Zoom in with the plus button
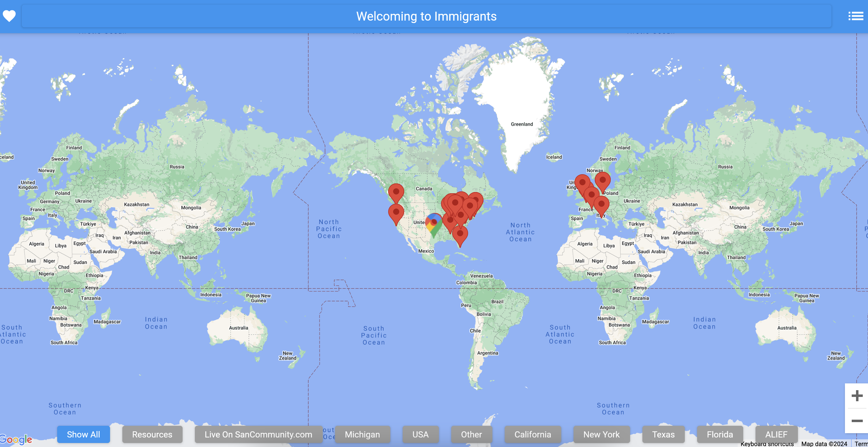The width and height of the screenshot is (868, 447). pyautogui.click(x=857, y=395)
